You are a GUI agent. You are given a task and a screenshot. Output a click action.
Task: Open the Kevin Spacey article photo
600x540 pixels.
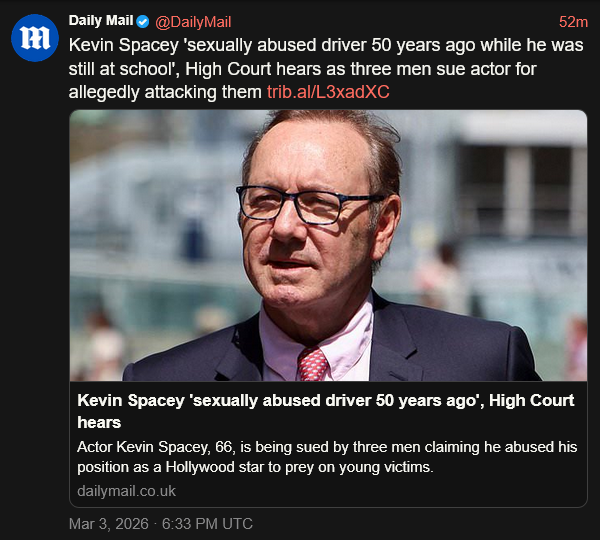(x=328, y=245)
